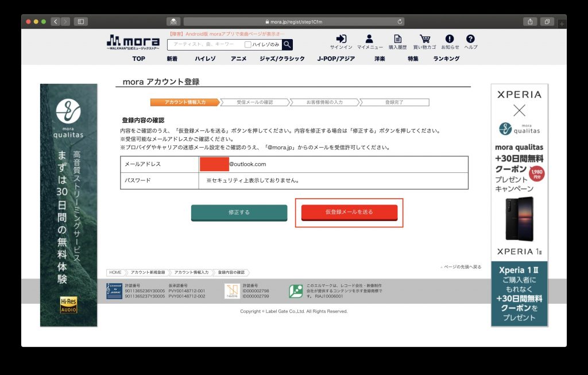
Task: Click the search magnifier button
Action: pyautogui.click(x=287, y=45)
